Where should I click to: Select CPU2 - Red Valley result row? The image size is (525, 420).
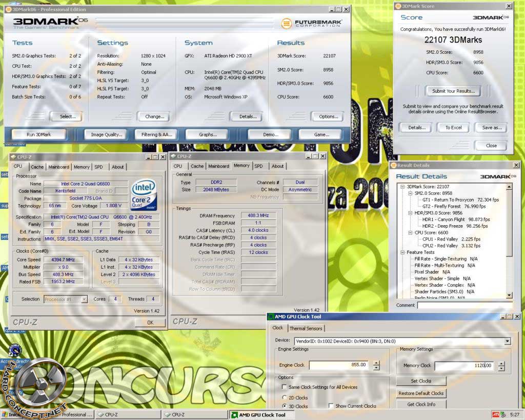(x=451, y=246)
